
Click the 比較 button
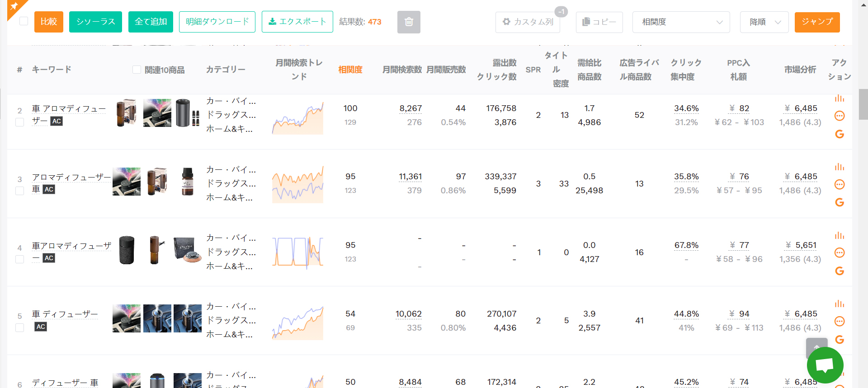(x=49, y=22)
